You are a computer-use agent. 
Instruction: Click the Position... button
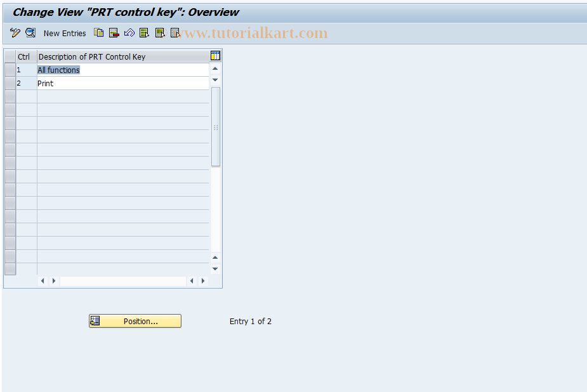135,321
